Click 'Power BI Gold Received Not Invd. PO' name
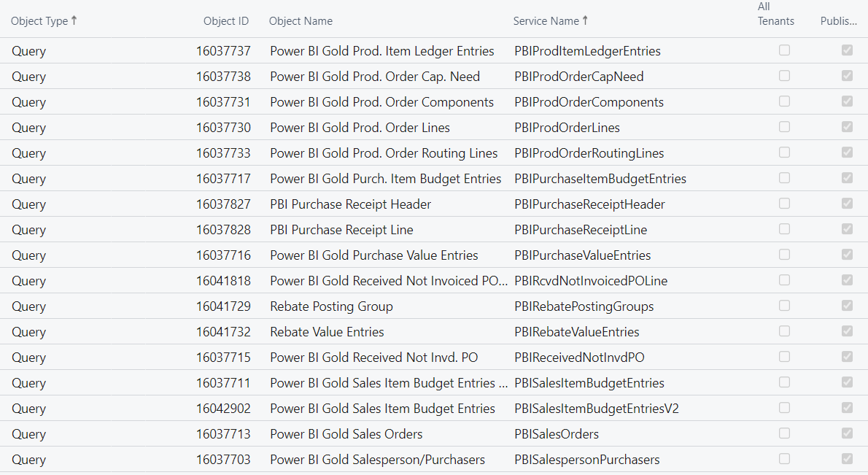 coord(374,358)
